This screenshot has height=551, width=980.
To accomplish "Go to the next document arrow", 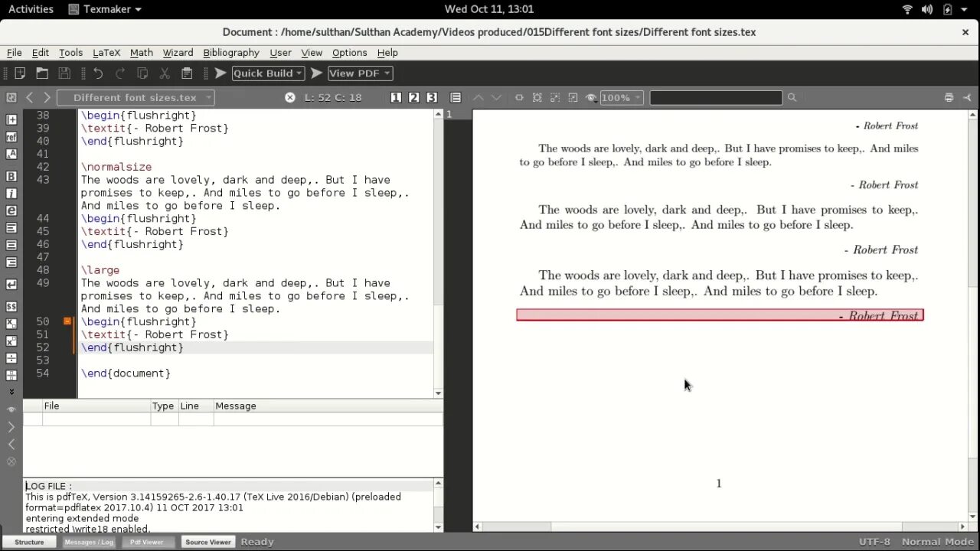I will 47,97.
